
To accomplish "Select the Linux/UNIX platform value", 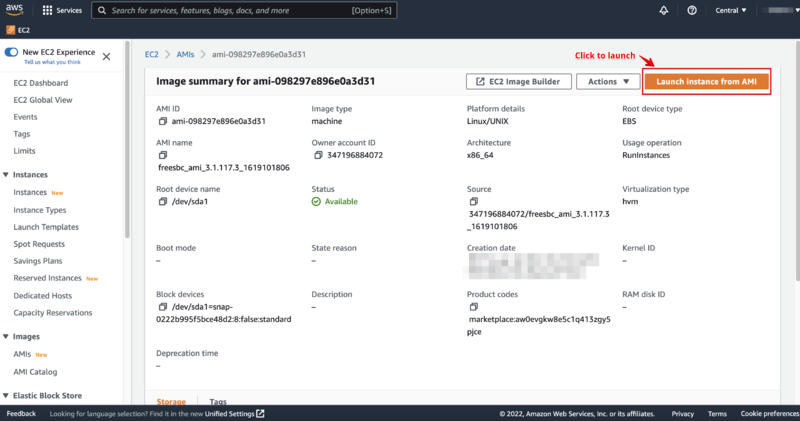I will pos(487,121).
